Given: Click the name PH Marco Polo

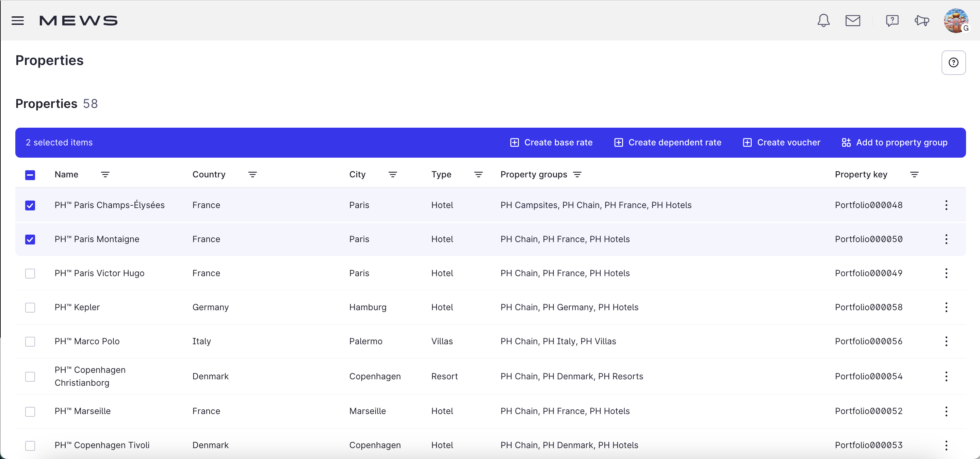Looking at the screenshot, I should coord(87,342).
